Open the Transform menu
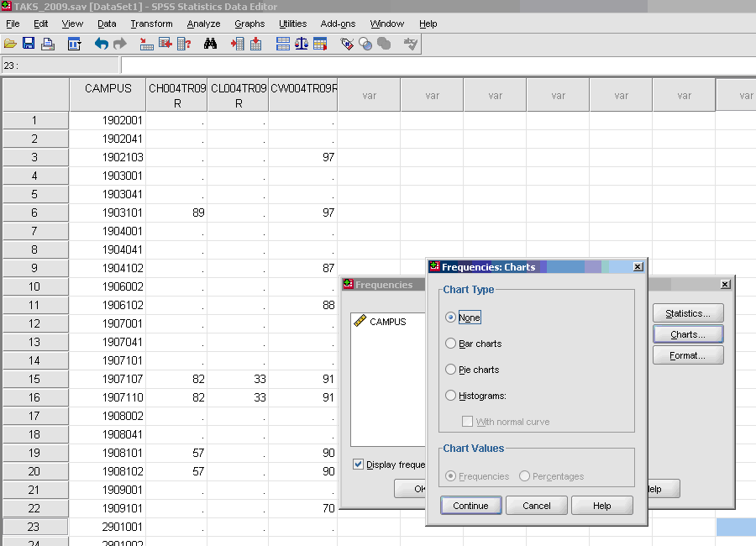The width and height of the screenshot is (756, 546). (x=151, y=24)
